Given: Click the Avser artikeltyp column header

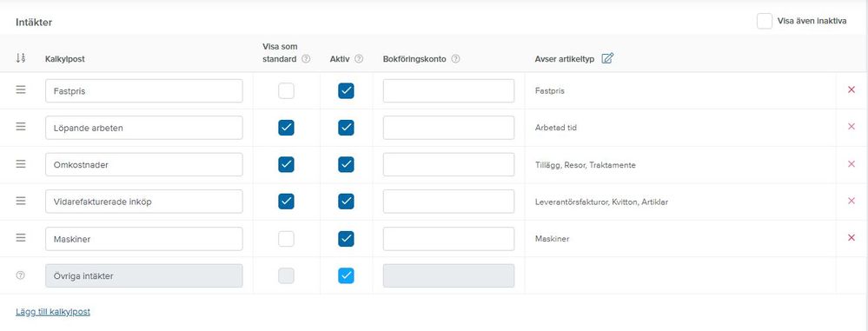Looking at the screenshot, I should point(565,59).
